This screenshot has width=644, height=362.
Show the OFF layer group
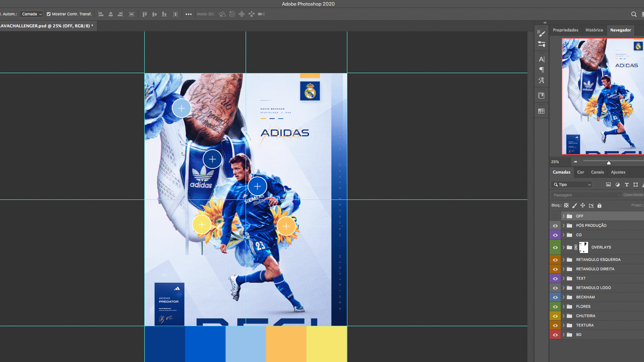555,216
